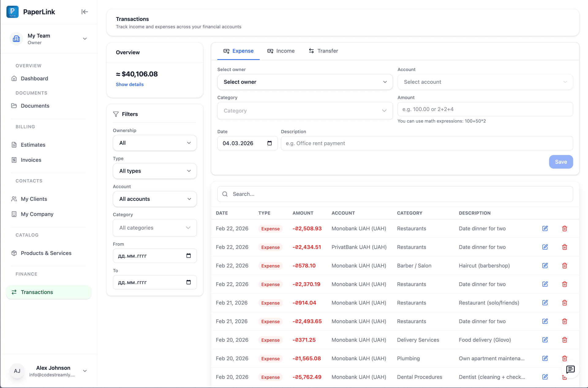This screenshot has height=388, width=588.
Task: Switch to the Income tab
Action: coord(281,51)
